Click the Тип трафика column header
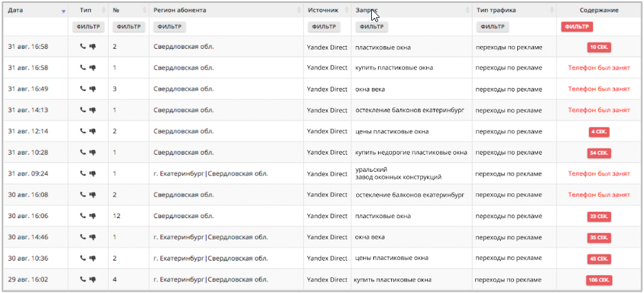 pyautogui.click(x=496, y=10)
